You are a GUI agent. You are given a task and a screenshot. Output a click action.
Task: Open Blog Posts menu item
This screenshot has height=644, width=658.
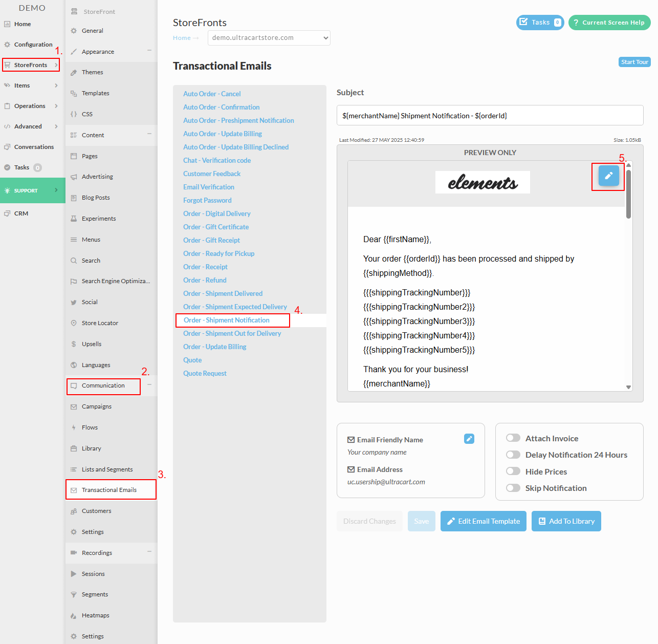tap(111, 198)
